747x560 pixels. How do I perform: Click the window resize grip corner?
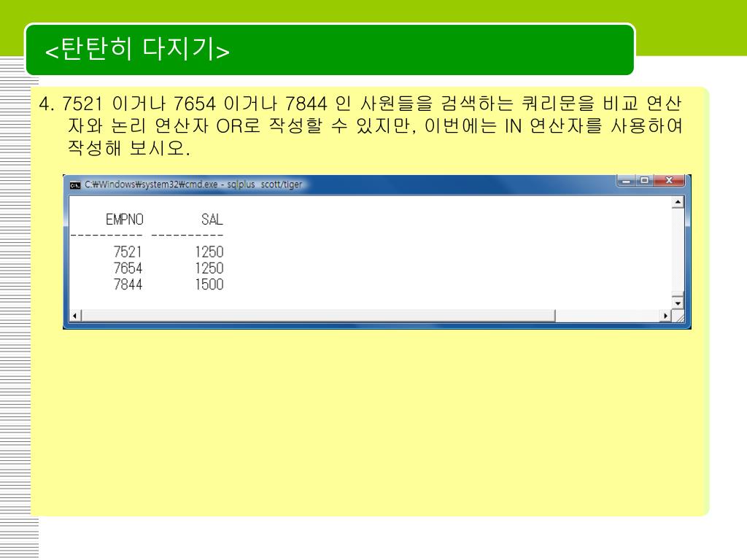(679, 316)
